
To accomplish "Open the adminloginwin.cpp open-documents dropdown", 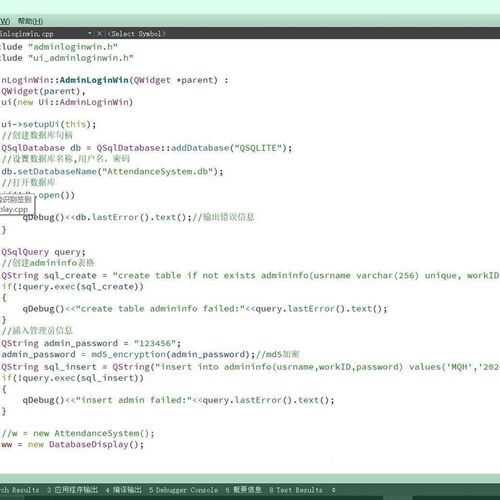I will pos(90,33).
